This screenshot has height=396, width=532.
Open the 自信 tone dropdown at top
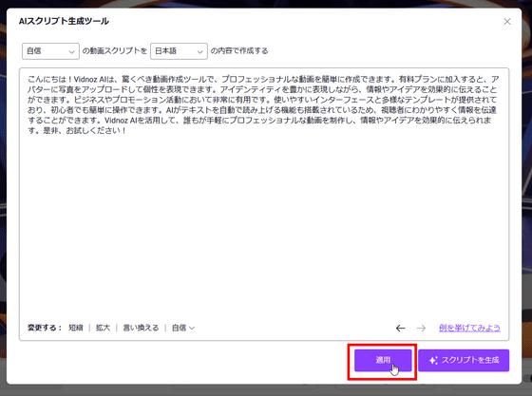50,51
